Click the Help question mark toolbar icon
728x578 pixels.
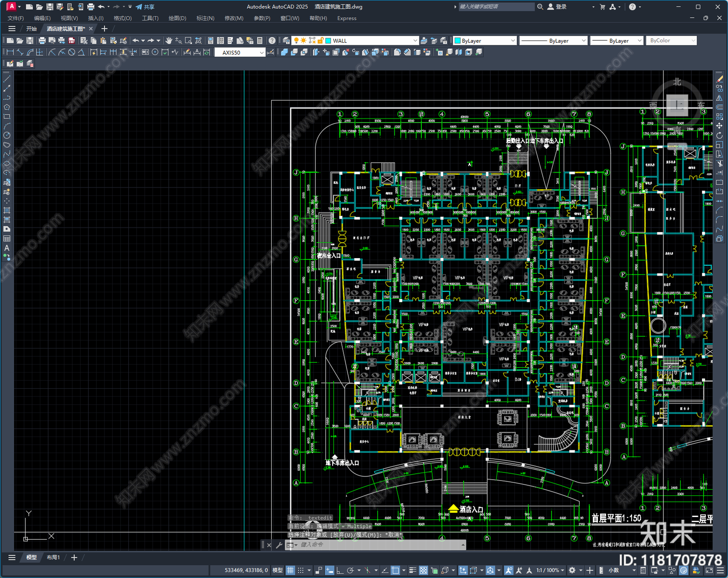[272, 41]
